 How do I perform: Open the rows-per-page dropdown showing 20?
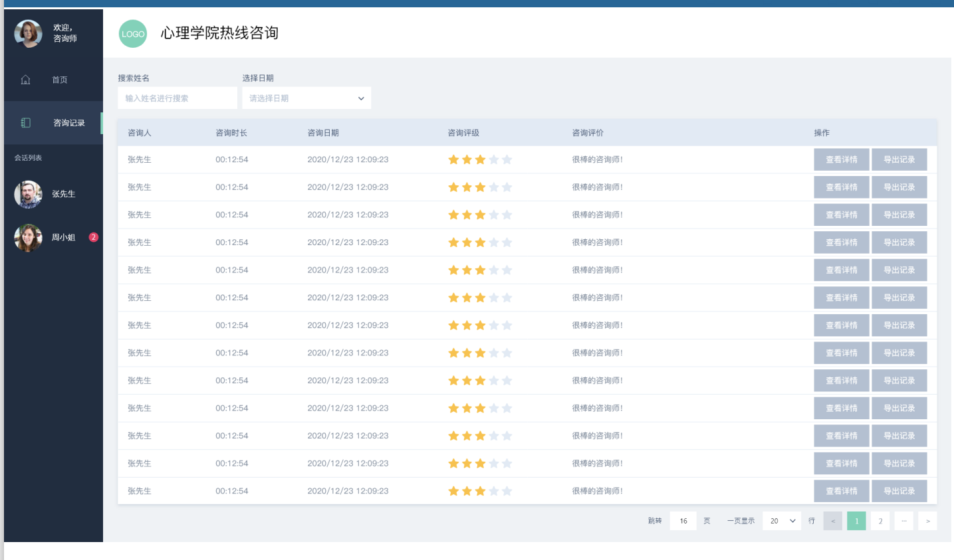tap(782, 521)
